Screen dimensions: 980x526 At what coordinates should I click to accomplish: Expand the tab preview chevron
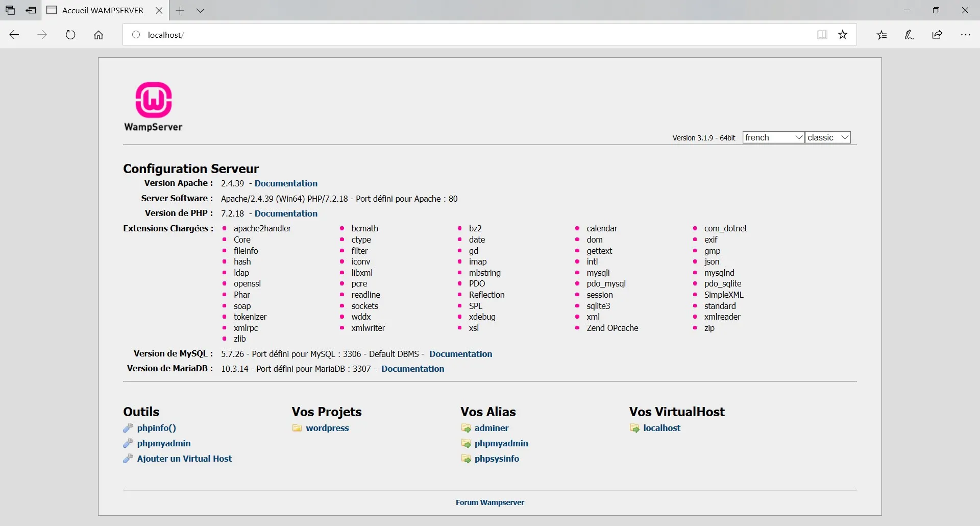coord(200,10)
